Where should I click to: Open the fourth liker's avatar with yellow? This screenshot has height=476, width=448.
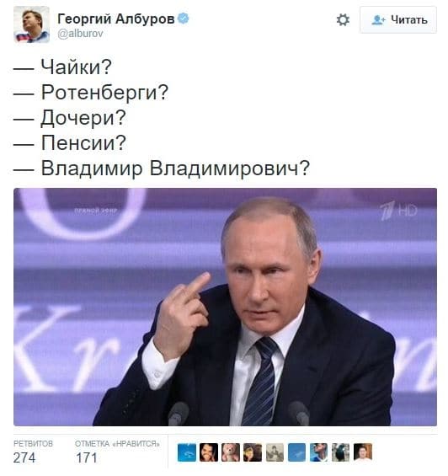tap(253, 452)
